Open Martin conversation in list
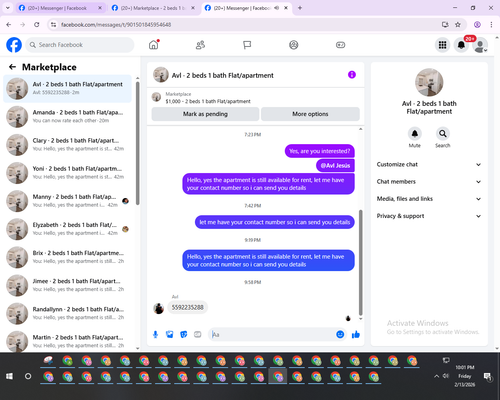Viewport: 500px width, 400px height. [67, 341]
